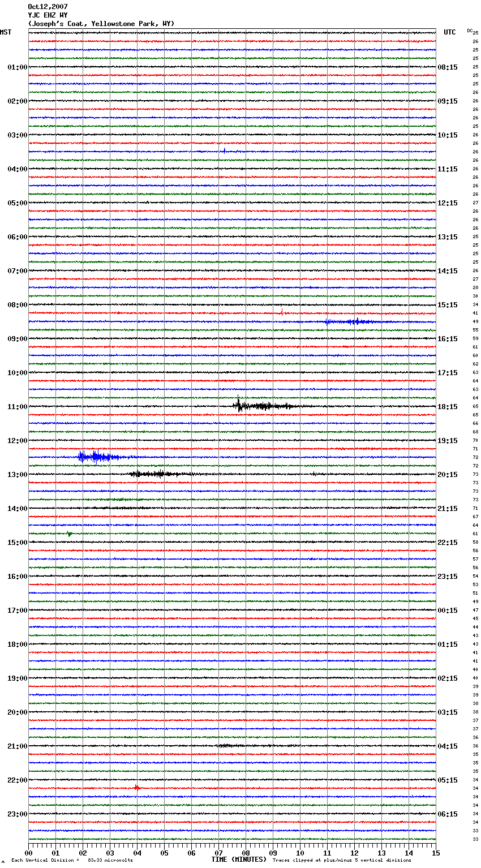This screenshot has width=481, height=868.
Task: Click the 02:15 UTC time label
Action: click(x=448, y=678)
